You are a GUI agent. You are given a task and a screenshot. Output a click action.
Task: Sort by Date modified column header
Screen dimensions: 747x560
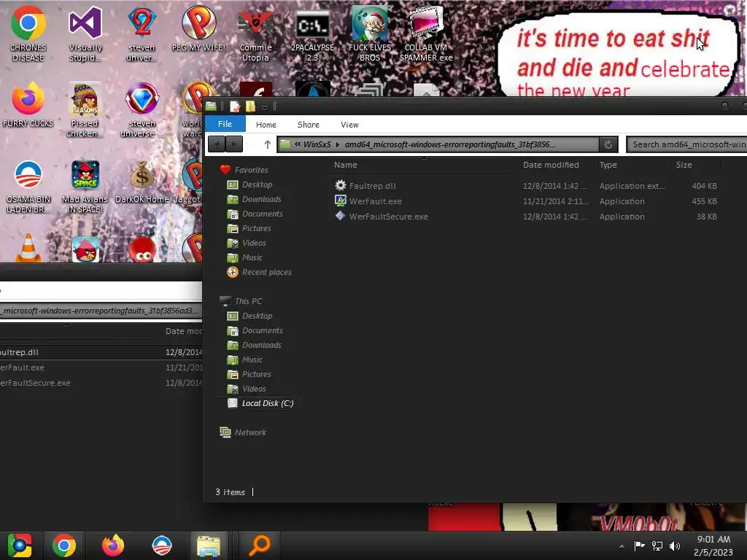555,165
